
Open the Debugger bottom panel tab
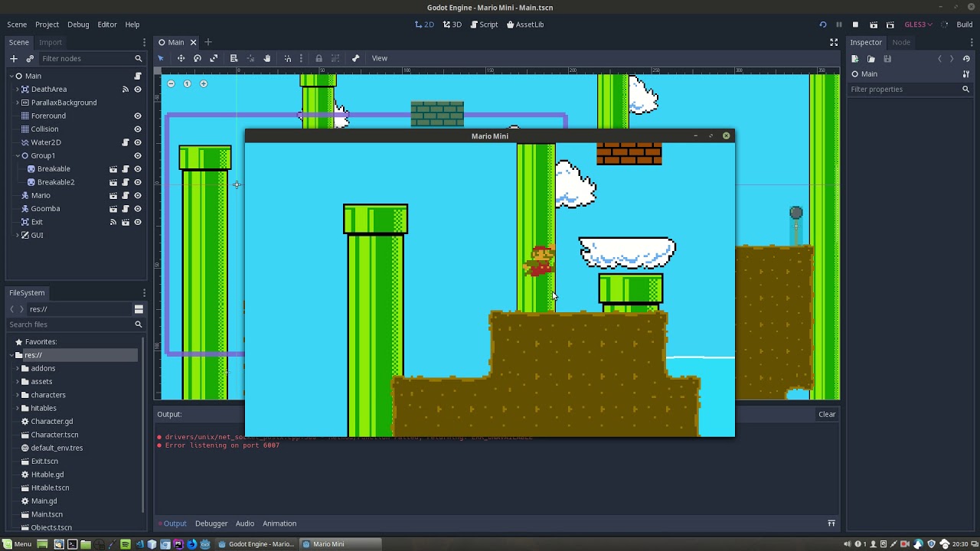211,523
